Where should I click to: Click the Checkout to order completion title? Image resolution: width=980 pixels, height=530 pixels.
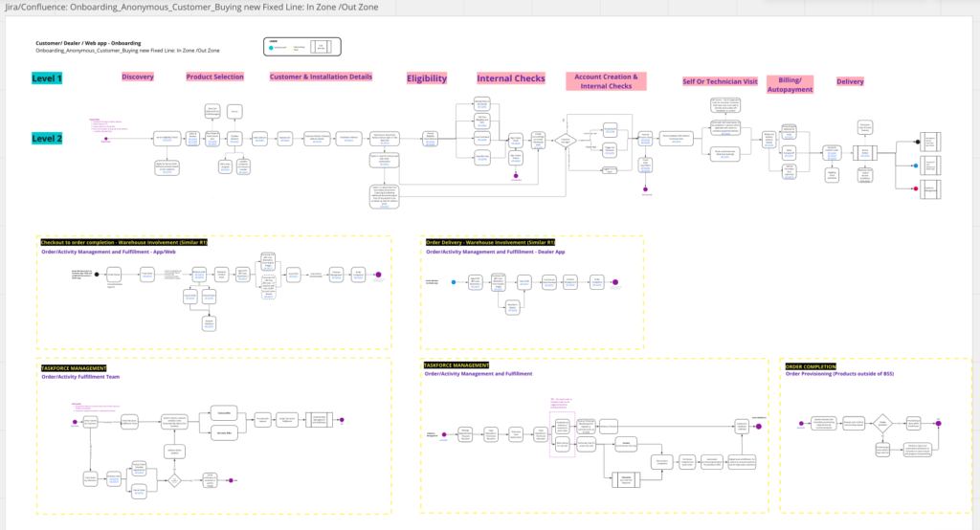point(123,243)
